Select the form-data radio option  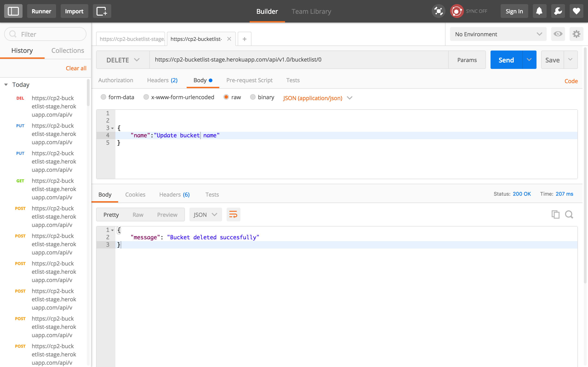pyautogui.click(x=103, y=97)
